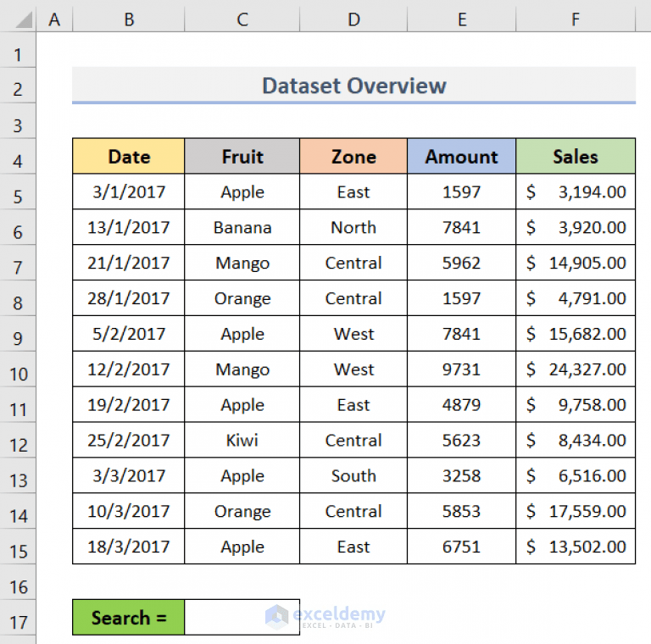
Task: Click the Amount header cell
Action: pyautogui.click(x=462, y=156)
